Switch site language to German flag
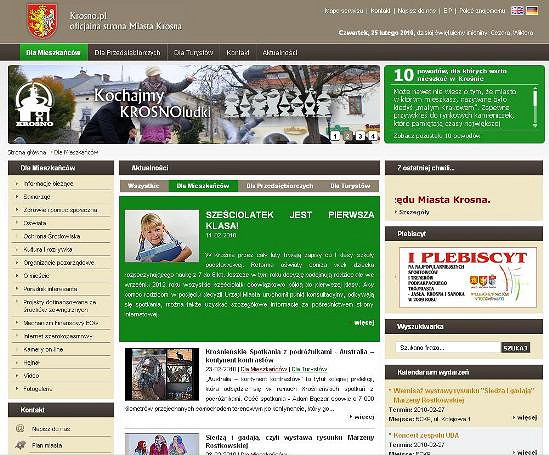The height and width of the screenshot is (455, 549). 532,10
